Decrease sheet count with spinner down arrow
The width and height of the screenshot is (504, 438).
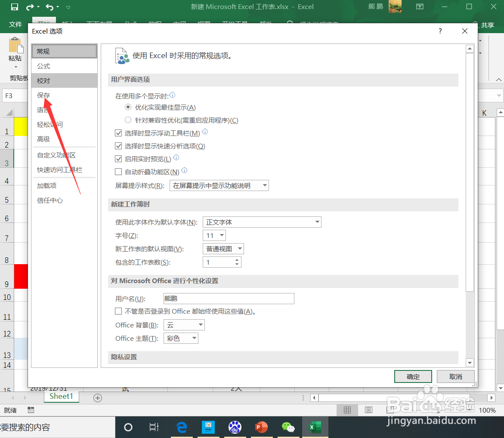click(x=237, y=265)
